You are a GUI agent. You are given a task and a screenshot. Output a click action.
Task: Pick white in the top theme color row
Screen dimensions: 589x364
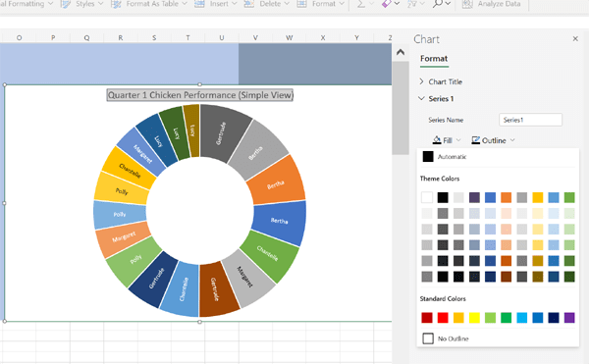[427, 197]
